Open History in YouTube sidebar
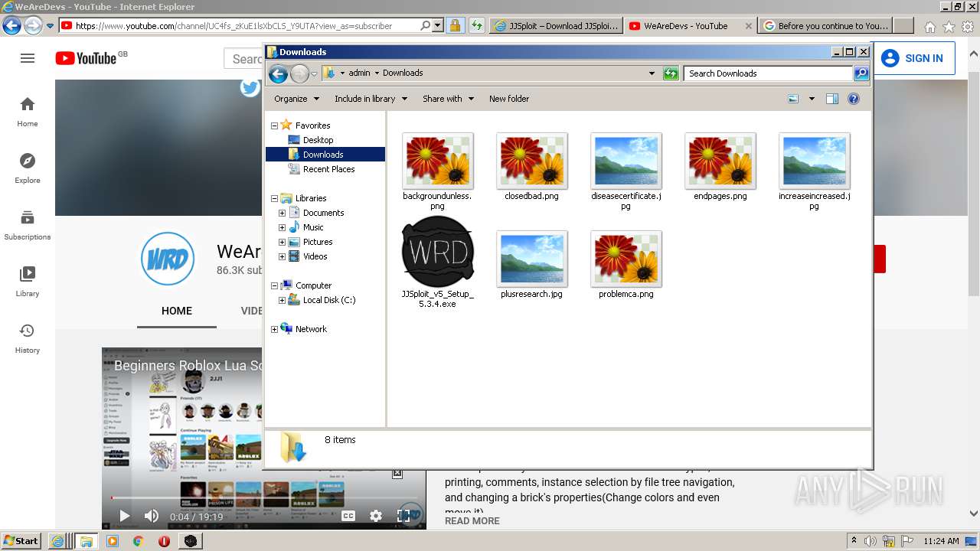Screen dimensions: 980x551 (x=28, y=338)
